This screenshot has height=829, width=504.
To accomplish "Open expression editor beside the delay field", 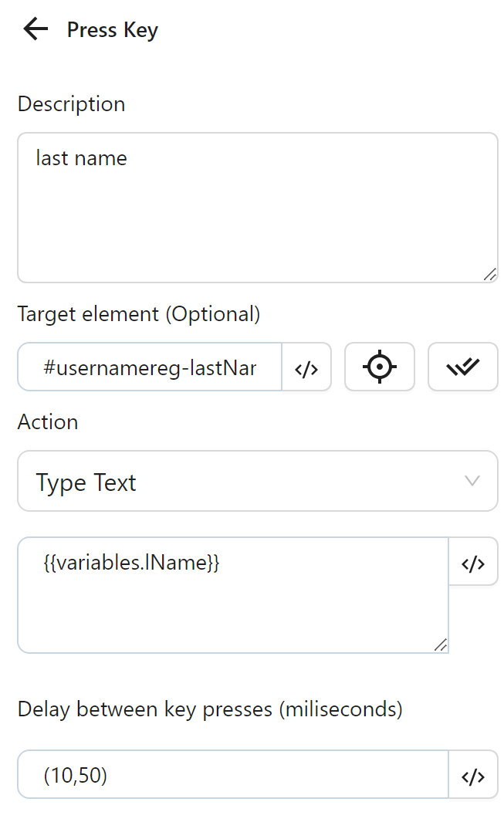I will coord(473,775).
